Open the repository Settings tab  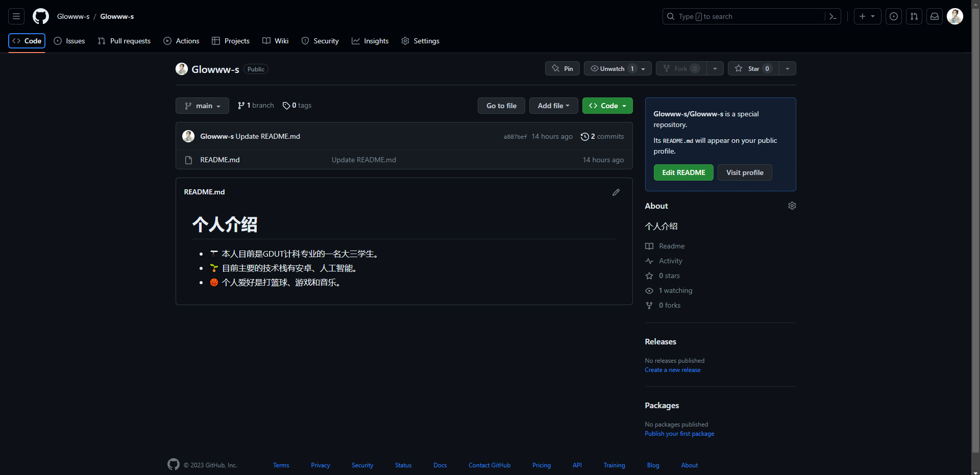420,41
